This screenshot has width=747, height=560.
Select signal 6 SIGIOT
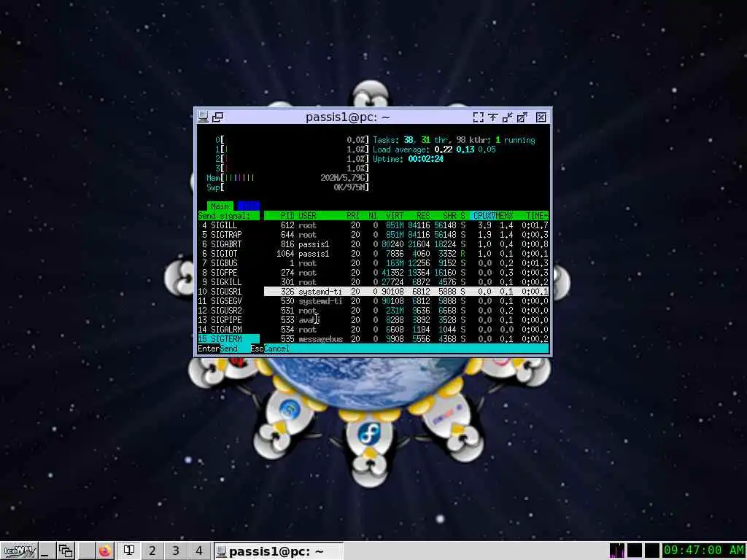(228, 254)
